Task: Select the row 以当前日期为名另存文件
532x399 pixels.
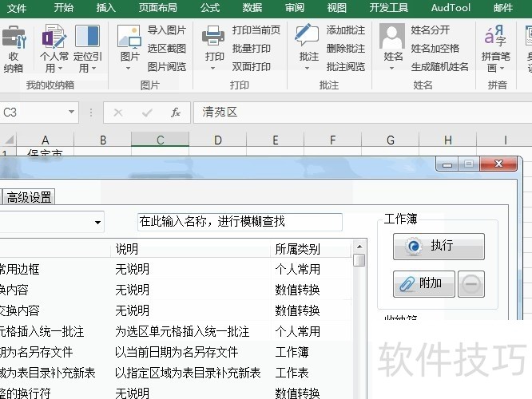Action: tap(176, 352)
